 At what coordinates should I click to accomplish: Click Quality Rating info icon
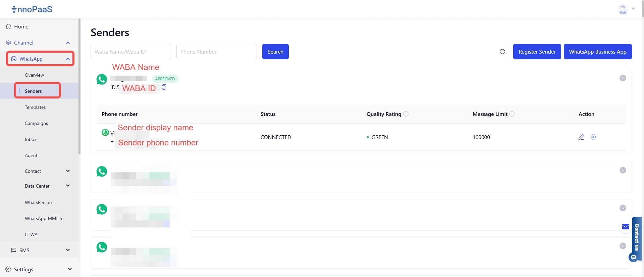click(x=406, y=114)
